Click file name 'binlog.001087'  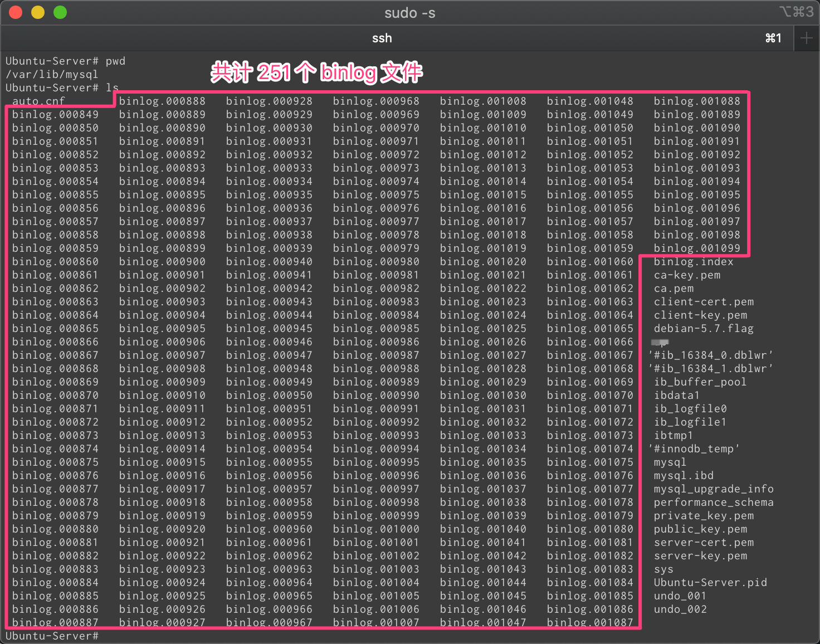(590, 623)
